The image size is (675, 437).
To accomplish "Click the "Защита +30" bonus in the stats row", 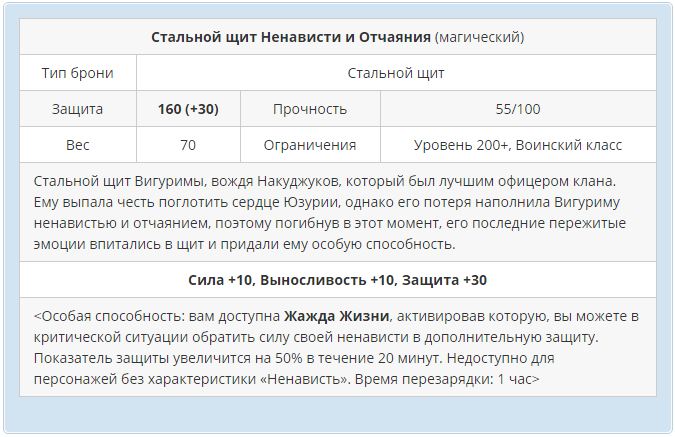I will coord(448,280).
